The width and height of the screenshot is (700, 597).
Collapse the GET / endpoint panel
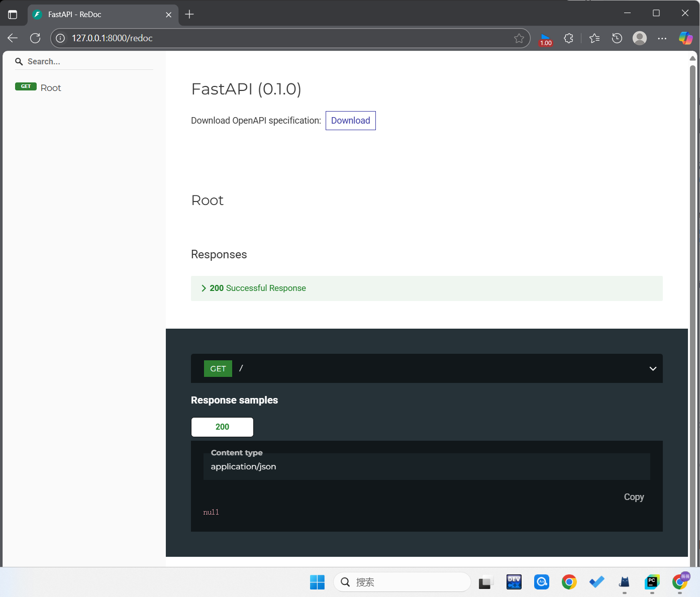pos(653,368)
